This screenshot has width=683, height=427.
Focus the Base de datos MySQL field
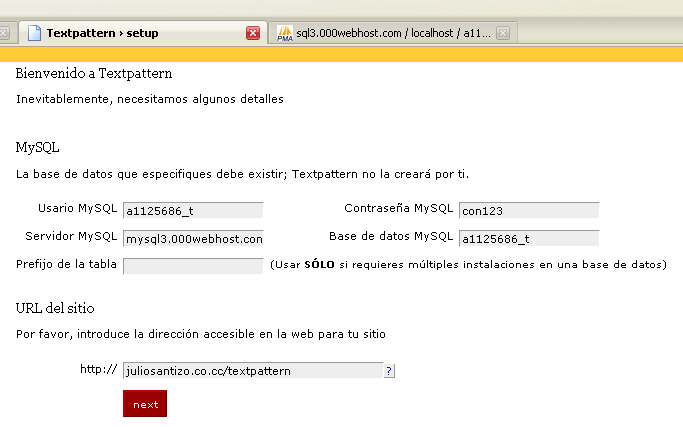click(x=529, y=238)
